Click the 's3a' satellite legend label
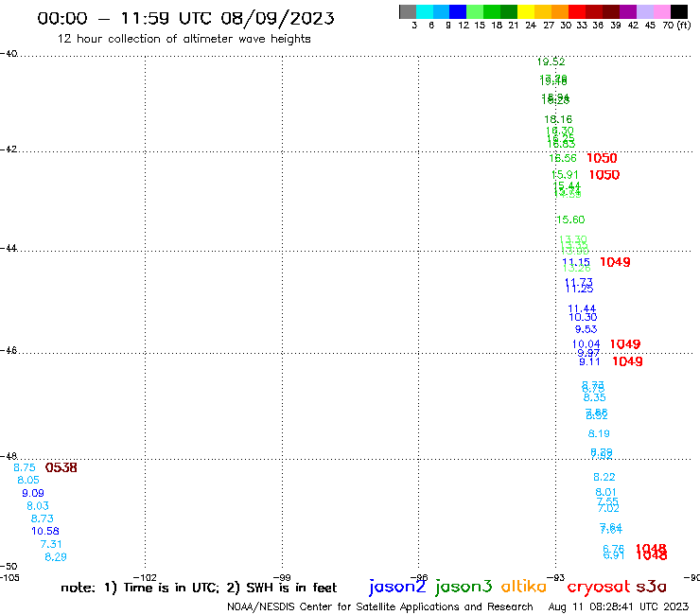This screenshot has height=615, width=700. click(x=651, y=587)
